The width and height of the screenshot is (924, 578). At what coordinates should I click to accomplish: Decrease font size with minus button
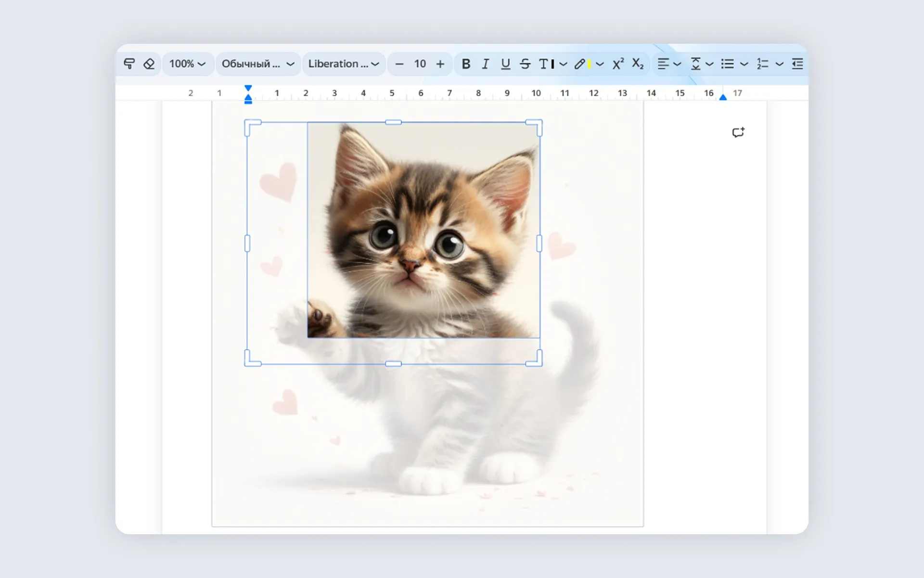point(399,64)
